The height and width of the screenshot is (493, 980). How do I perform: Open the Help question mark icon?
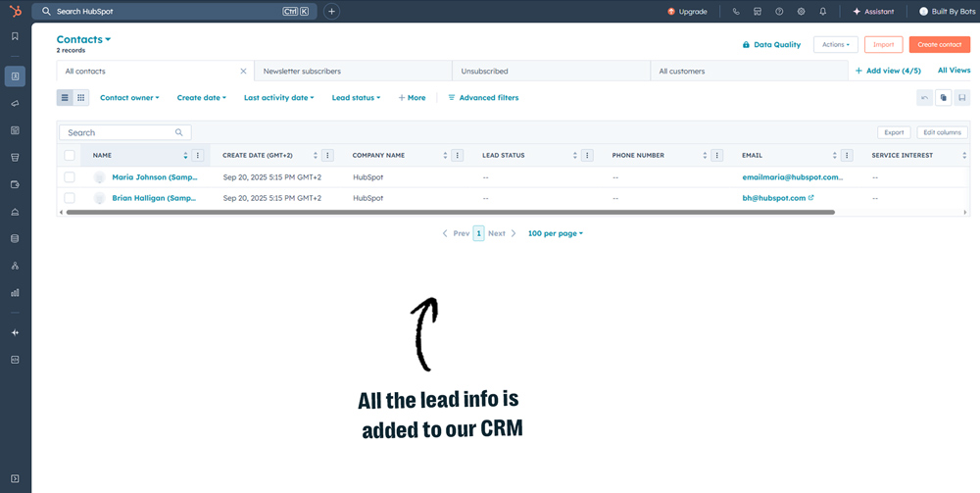point(779,11)
